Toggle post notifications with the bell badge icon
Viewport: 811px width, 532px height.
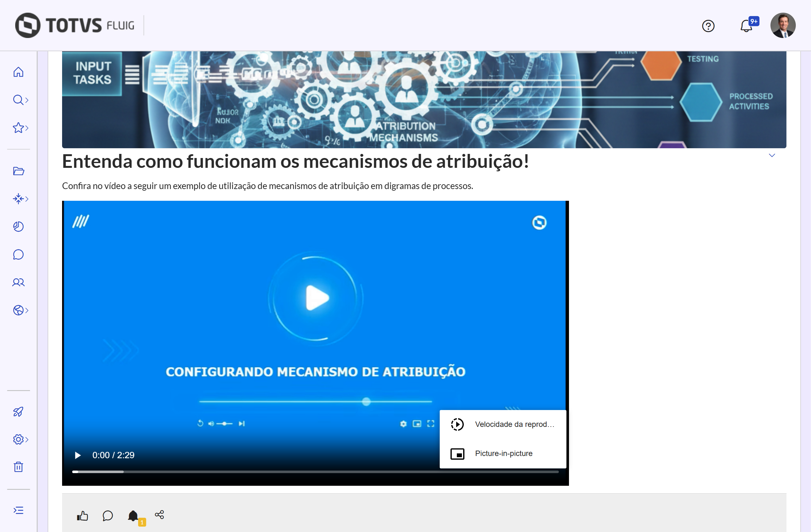(x=134, y=516)
